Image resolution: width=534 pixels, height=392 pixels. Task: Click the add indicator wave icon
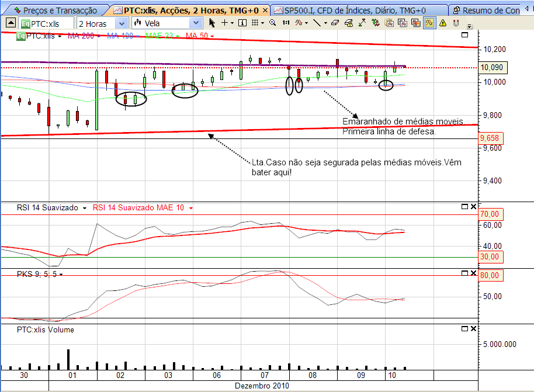pyautogui.click(x=299, y=23)
